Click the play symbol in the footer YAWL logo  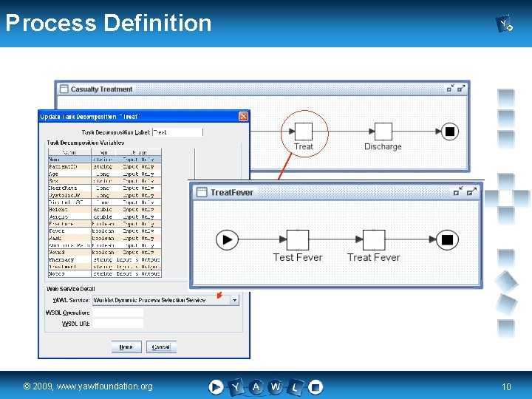(216, 386)
